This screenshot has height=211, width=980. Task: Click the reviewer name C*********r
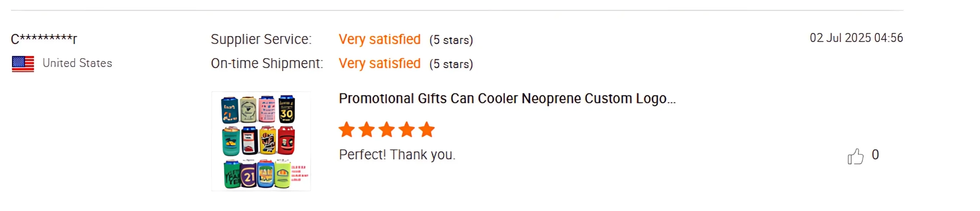44,39
